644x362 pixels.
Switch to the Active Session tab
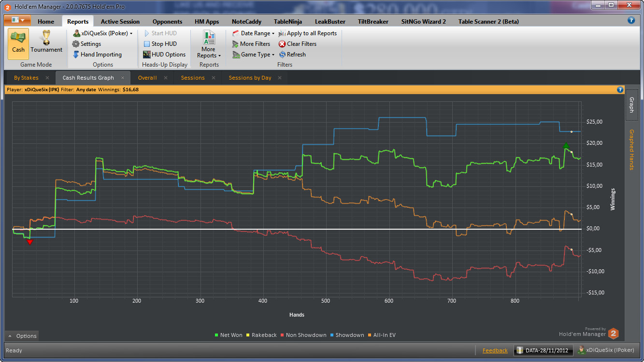coord(120,21)
